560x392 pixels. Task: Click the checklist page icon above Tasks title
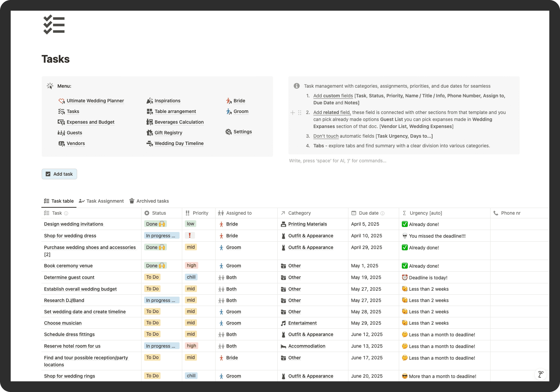tap(54, 25)
